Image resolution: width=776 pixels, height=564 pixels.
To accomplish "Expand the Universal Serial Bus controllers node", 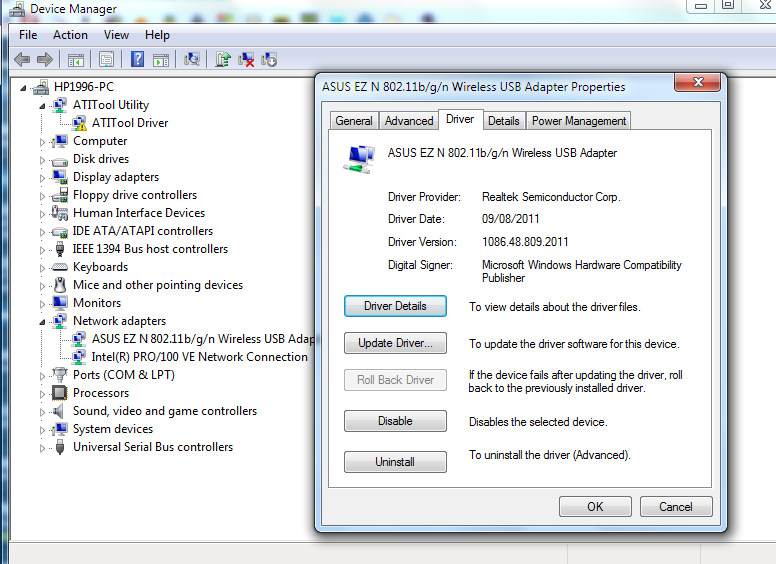I will pos(42,448).
